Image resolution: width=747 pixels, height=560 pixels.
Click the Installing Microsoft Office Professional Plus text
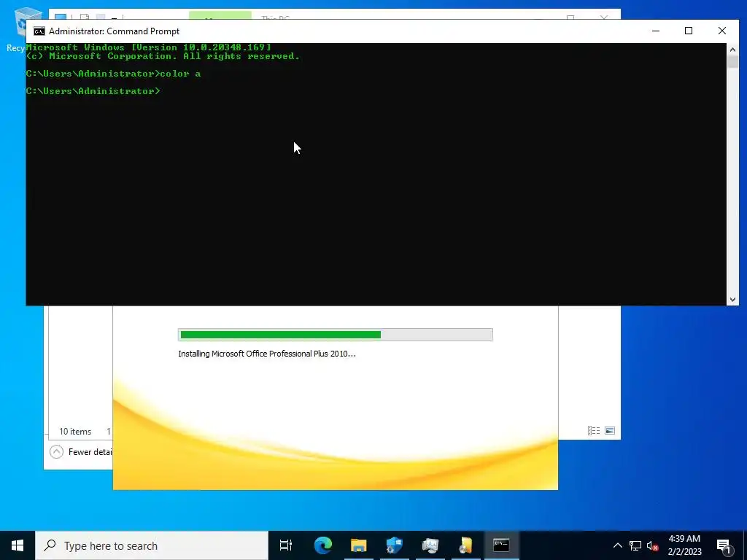coord(267,354)
